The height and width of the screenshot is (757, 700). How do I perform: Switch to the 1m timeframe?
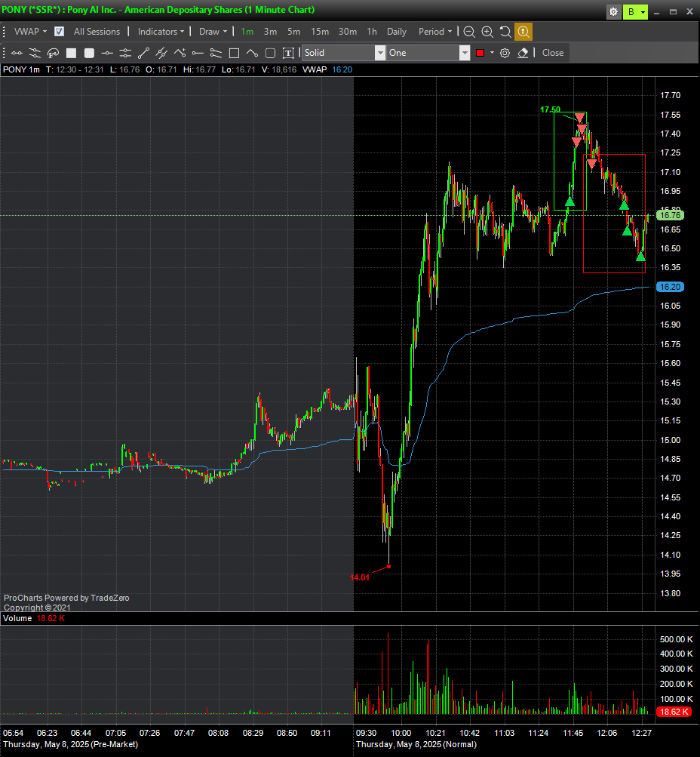247,32
